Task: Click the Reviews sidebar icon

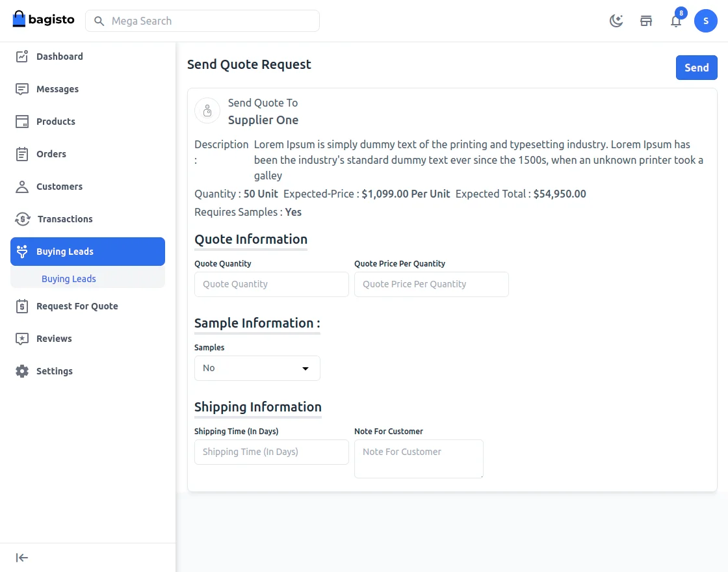Action: pos(23,339)
